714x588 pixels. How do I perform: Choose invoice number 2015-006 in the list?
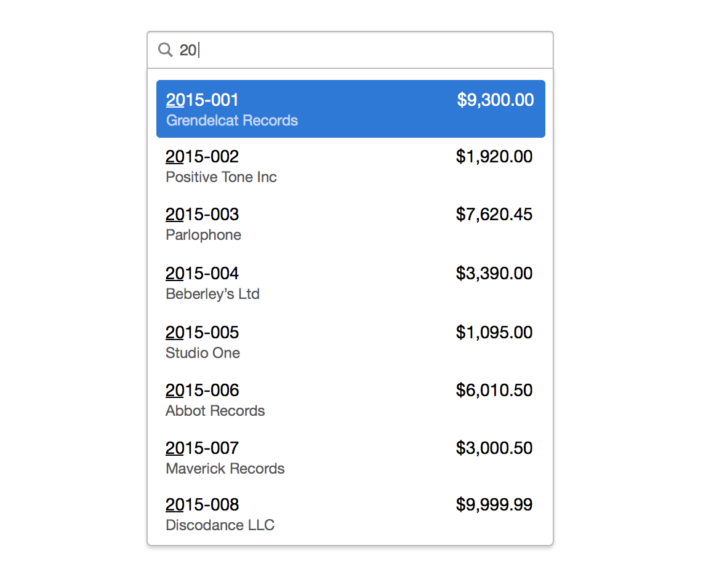coord(203,390)
